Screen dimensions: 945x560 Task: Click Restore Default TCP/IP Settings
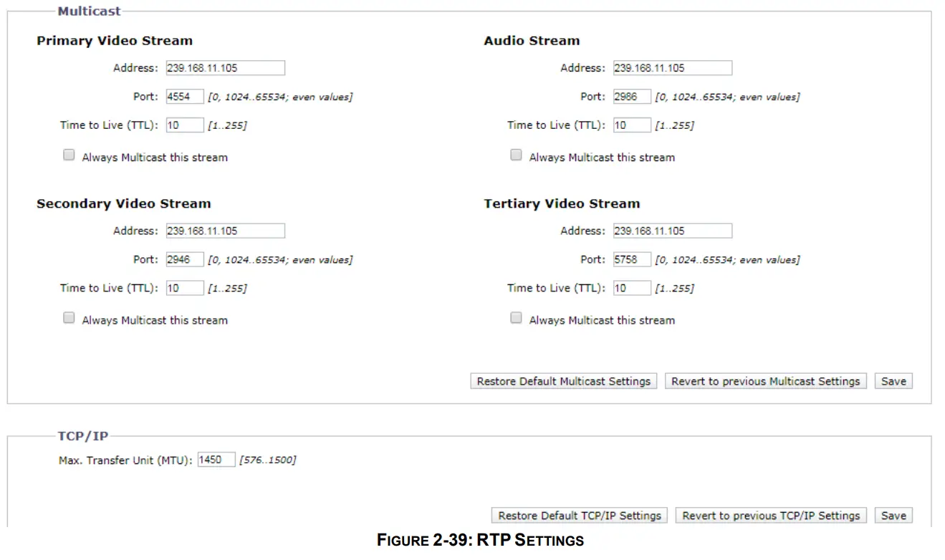(x=579, y=514)
